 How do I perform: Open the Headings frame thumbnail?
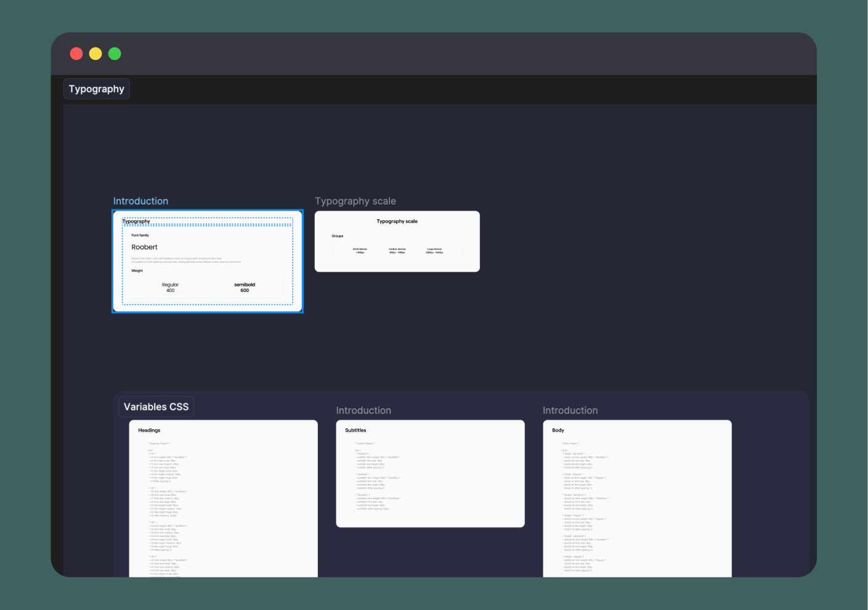pyautogui.click(x=224, y=499)
